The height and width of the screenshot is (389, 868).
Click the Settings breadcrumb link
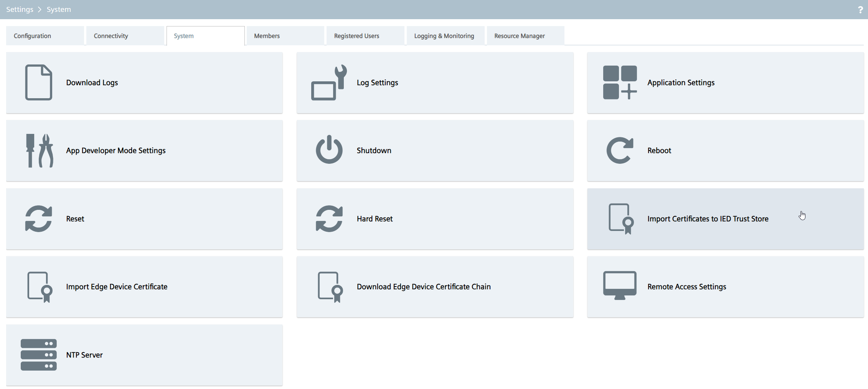20,10
